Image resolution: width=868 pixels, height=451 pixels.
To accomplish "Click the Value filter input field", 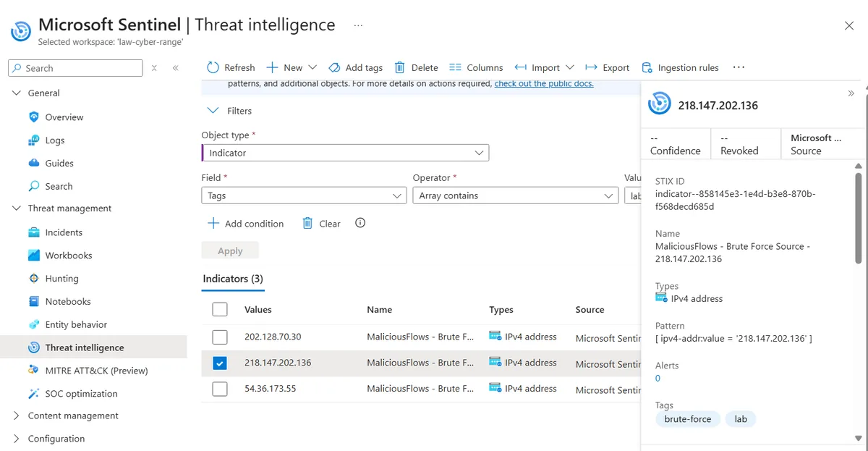I will click(632, 195).
